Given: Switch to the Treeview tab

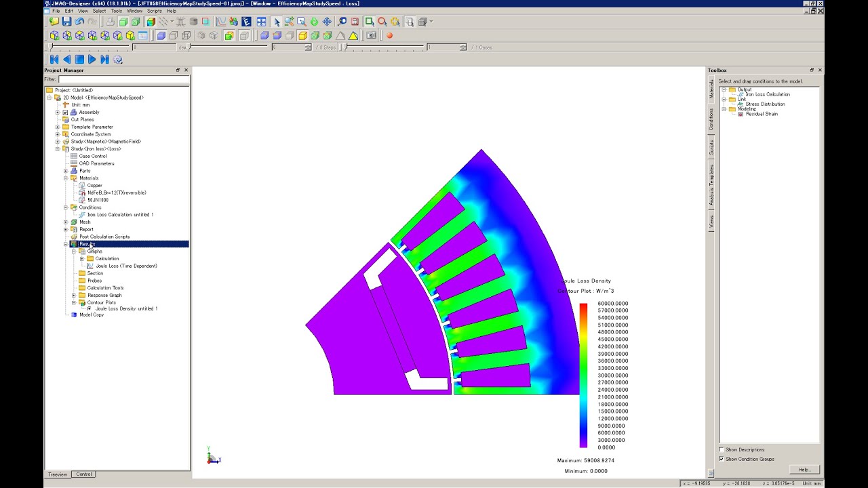Looking at the screenshot, I should pyautogui.click(x=58, y=474).
